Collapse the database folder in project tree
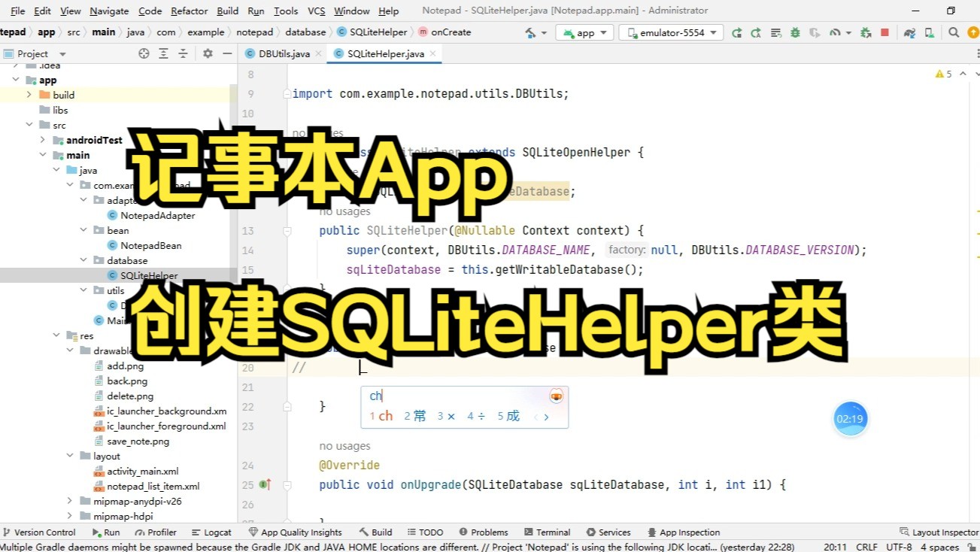Screen dimensions: 980x552 (x=83, y=260)
